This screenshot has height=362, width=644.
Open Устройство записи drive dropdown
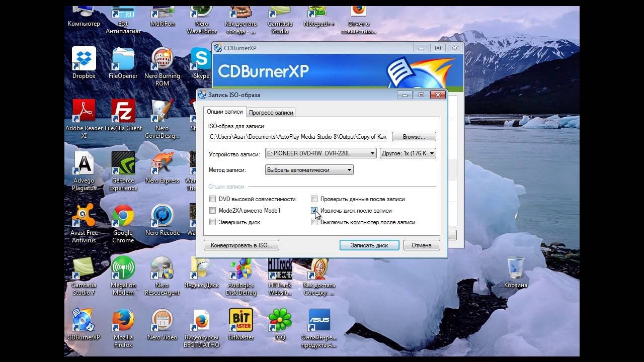[x=320, y=153]
